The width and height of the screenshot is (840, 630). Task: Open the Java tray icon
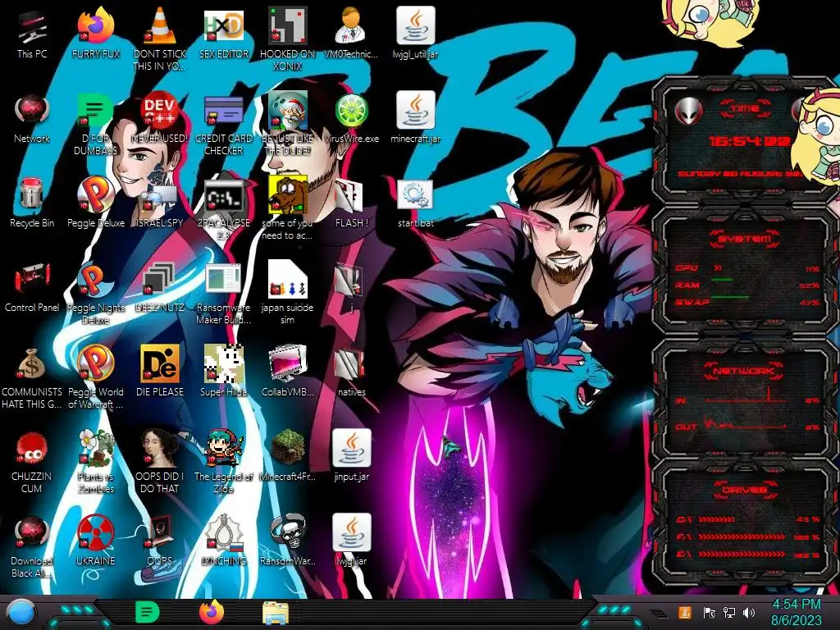[x=684, y=612]
